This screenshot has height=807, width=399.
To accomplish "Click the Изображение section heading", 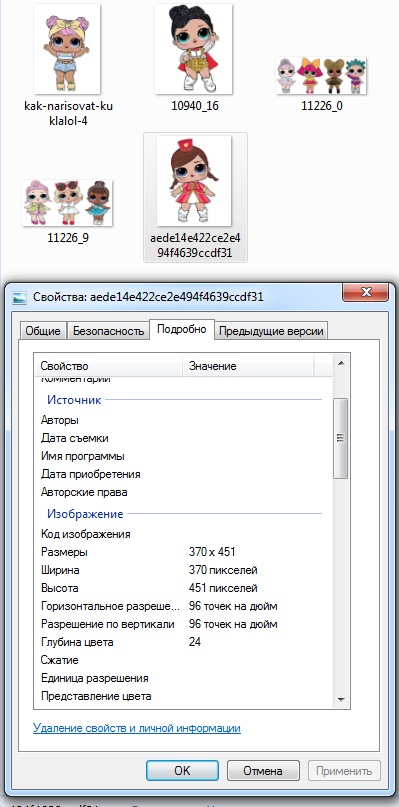I will (85, 514).
